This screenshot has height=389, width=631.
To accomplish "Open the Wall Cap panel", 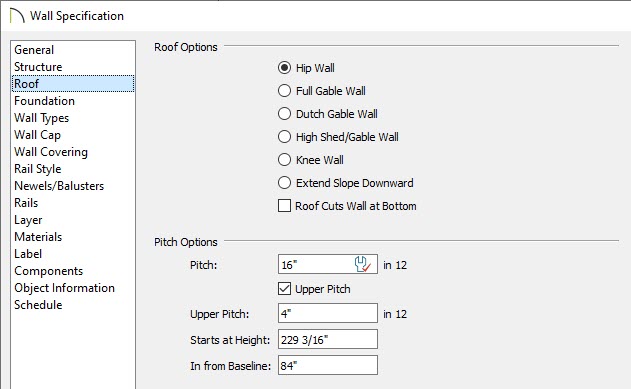I will (73, 135).
